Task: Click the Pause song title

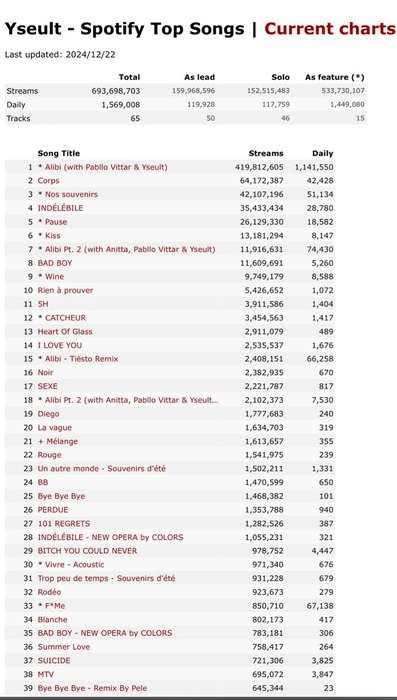Action: click(x=56, y=222)
